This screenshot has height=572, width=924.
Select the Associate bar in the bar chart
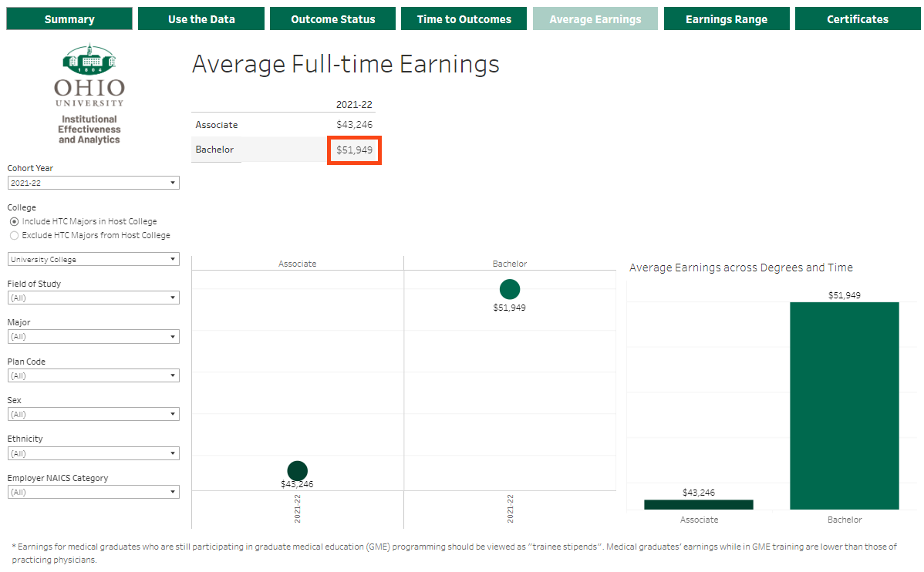[x=699, y=505]
